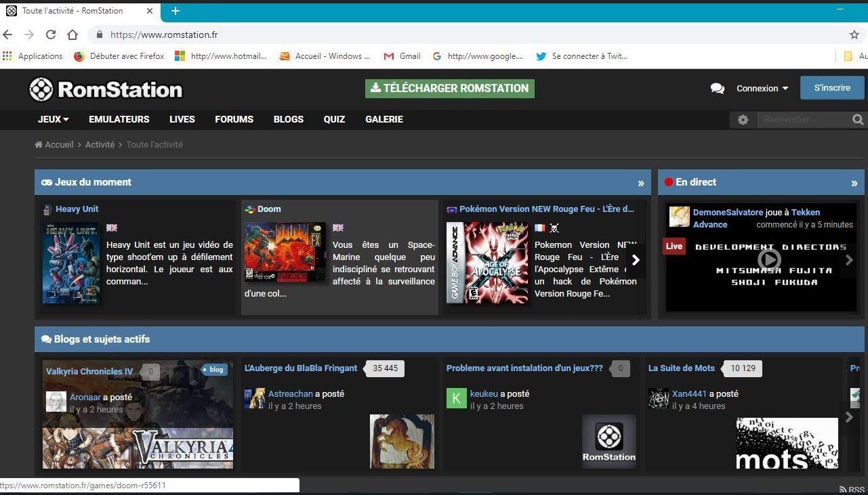Show next games in carousel

click(x=636, y=260)
